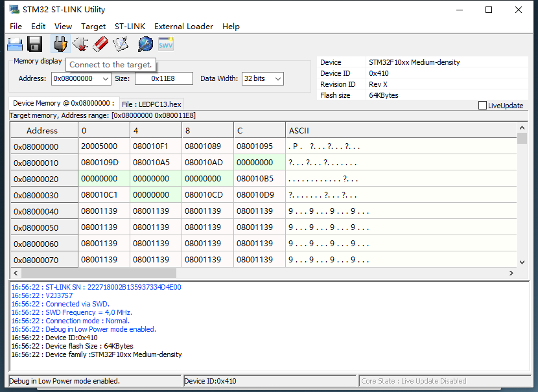Image resolution: width=538 pixels, height=392 pixels.
Task: Enable the LiveUpdate checkbox
Action: pyautogui.click(x=482, y=105)
